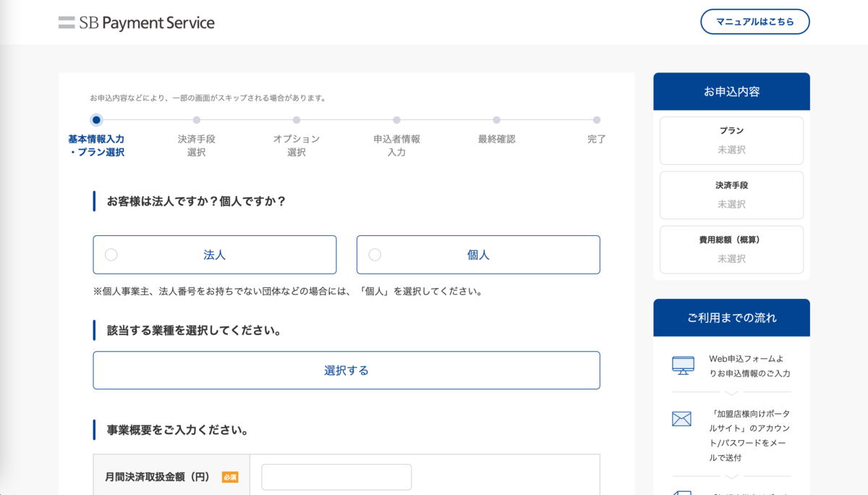Click the monitor icon beside Web申込フォーム
Viewport: 868px width, 495px height.
tap(683, 365)
